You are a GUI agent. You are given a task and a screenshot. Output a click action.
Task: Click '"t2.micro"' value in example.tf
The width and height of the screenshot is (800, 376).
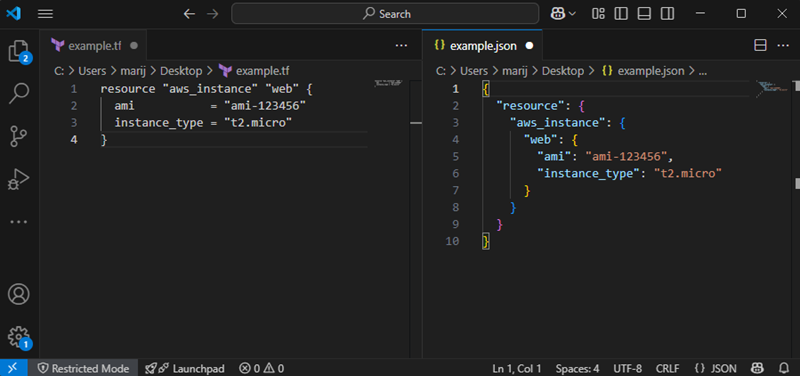pyautogui.click(x=258, y=122)
